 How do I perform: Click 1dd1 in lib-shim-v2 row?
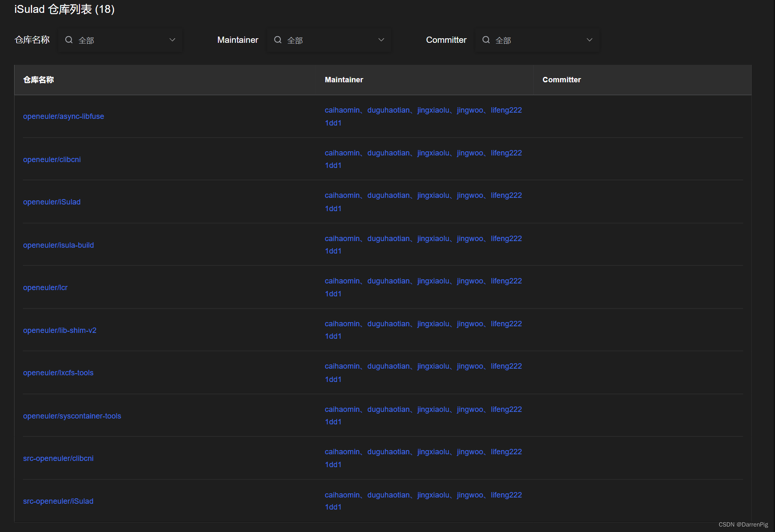click(333, 336)
